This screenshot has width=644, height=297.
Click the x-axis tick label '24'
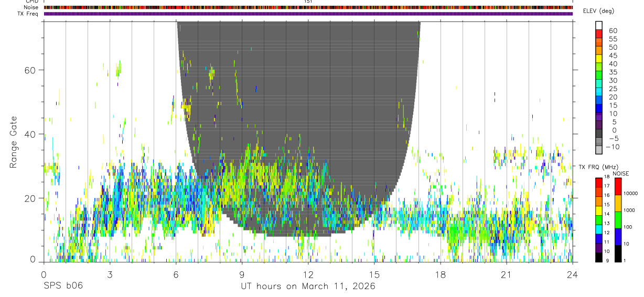[x=573, y=274]
